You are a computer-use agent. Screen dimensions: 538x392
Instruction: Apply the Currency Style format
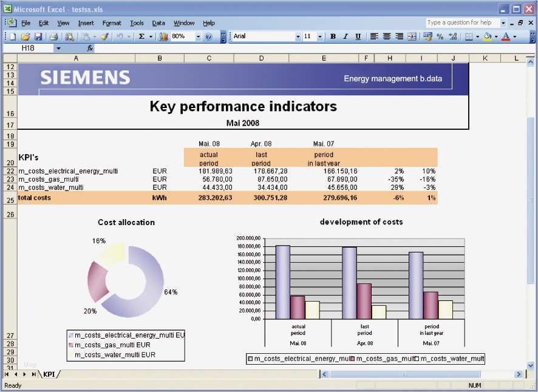(428, 36)
